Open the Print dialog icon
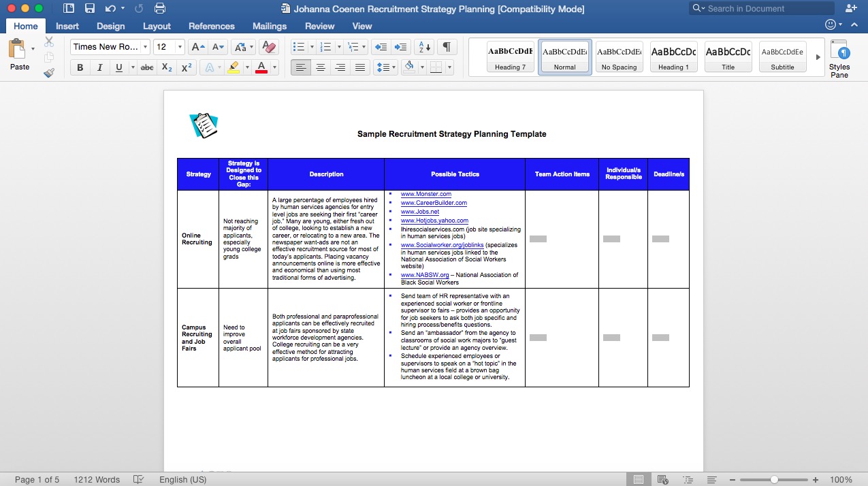The image size is (868, 486). pyautogui.click(x=160, y=7)
